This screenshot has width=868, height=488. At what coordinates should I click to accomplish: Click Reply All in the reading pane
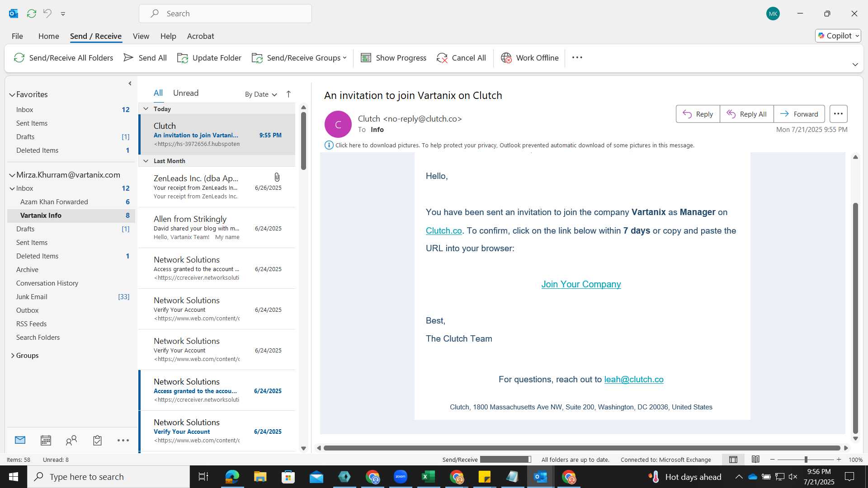coord(746,114)
